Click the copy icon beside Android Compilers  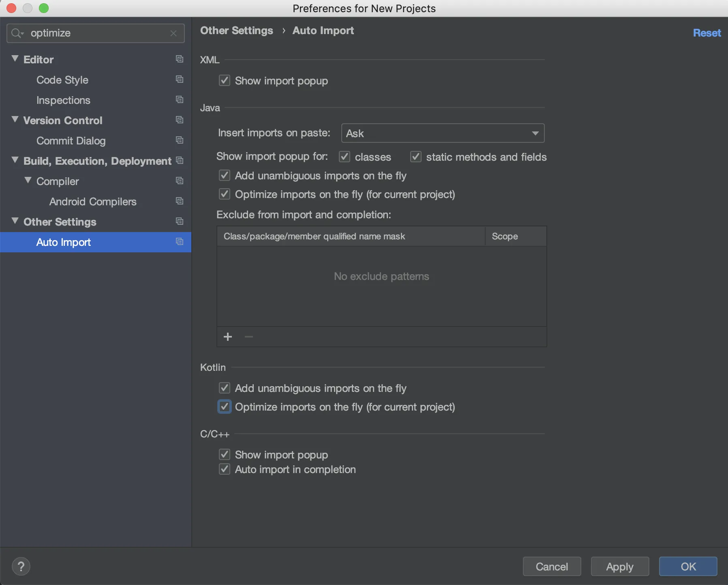[x=180, y=201]
